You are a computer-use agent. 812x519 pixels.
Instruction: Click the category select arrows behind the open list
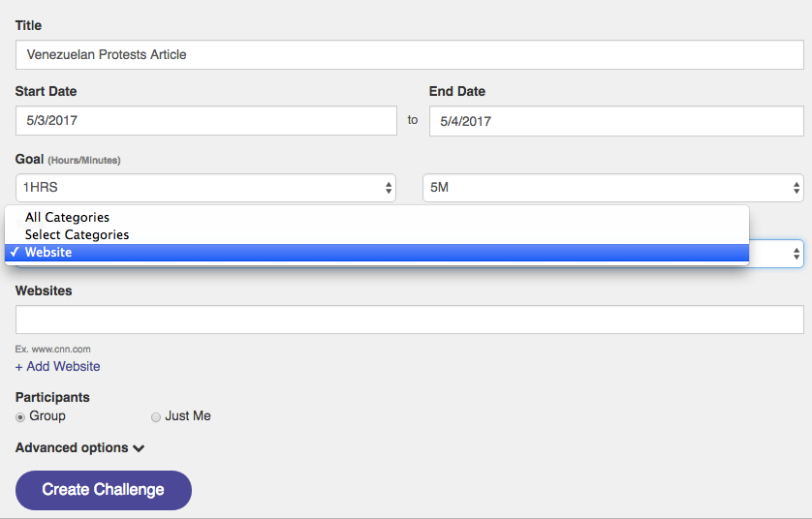click(796, 254)
